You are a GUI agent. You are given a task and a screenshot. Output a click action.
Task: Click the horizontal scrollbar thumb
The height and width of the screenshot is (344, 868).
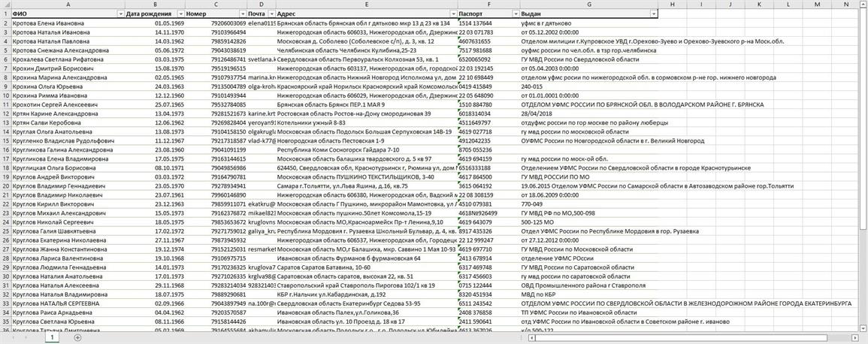[x=681, y=336]
